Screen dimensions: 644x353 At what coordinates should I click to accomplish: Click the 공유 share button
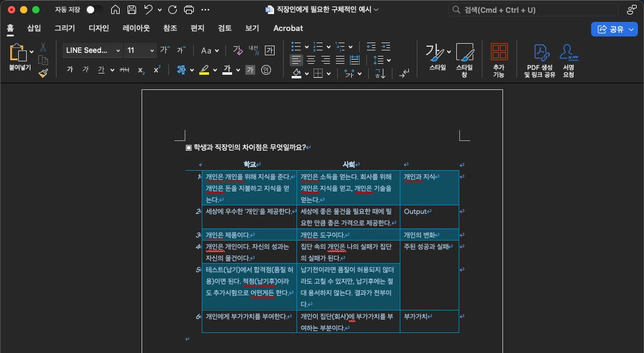[x=615, y=29]
